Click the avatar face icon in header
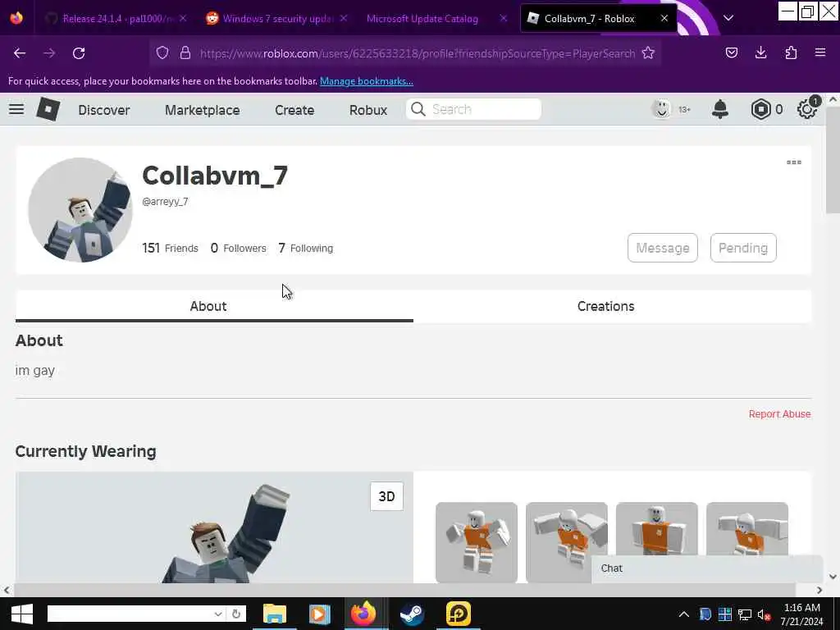The height and width of the screenshot is (630, 840). pyautogui.click(x=662, y=109)
